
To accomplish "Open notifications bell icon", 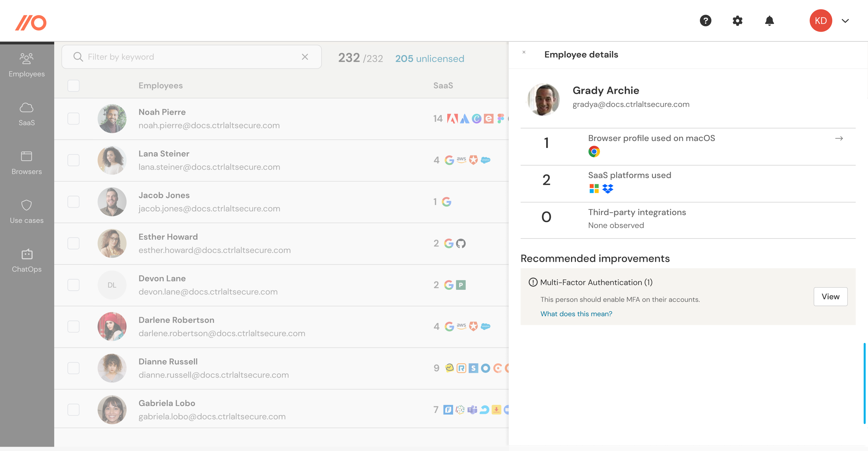I will coord(769,20).
